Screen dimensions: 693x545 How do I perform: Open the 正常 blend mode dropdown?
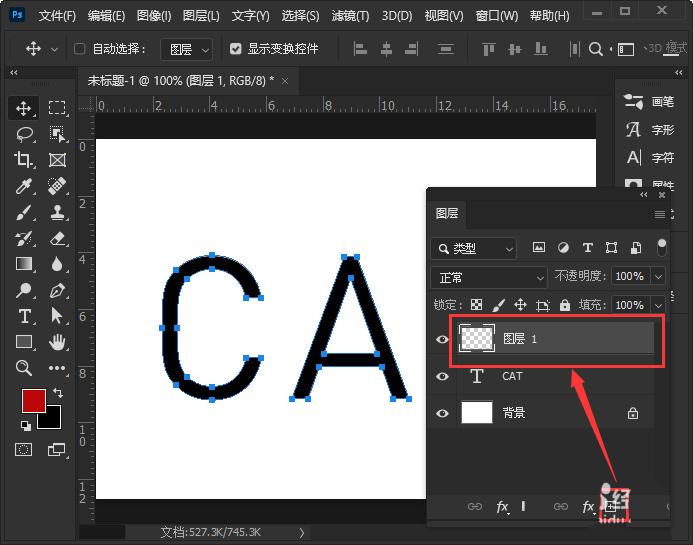[488, 278]
